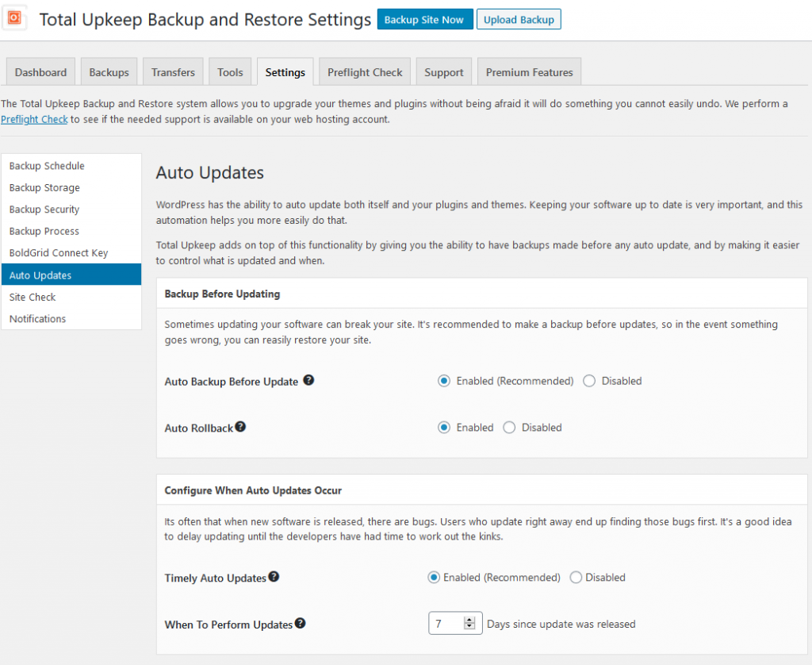
Task: Click the Backup Before Updating panel header
Action: pos(481,294)
